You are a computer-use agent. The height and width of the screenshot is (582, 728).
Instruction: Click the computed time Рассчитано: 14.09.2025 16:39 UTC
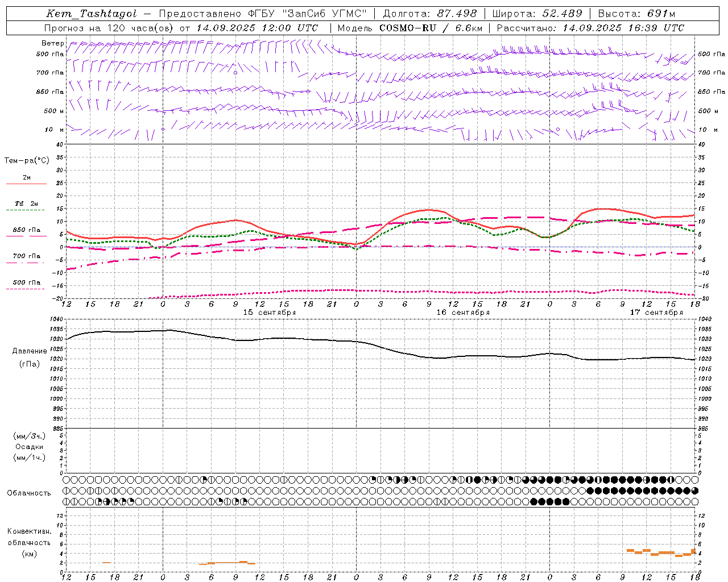[590, 28]
